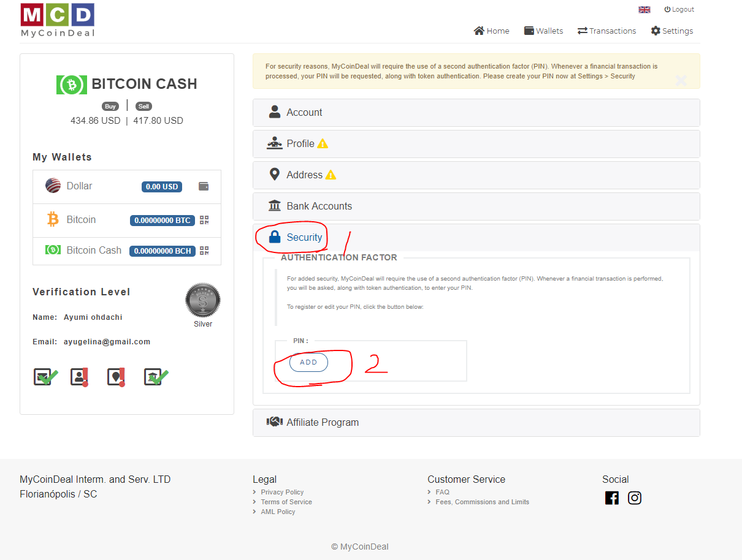Dismiss the yellow security notice
742x560 pixels.
680,80
